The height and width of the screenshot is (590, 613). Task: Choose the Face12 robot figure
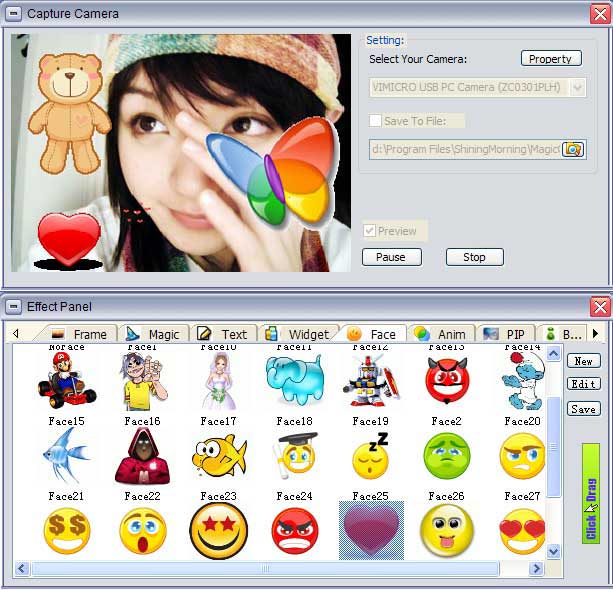pos(371,380)
